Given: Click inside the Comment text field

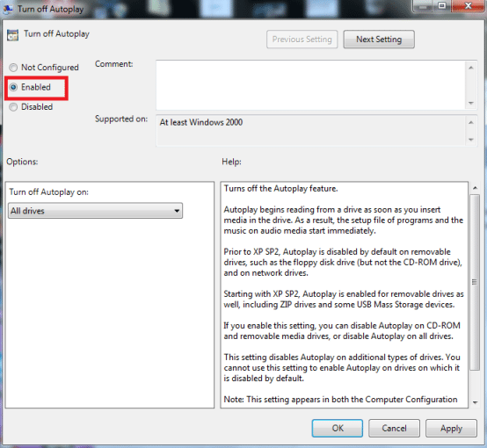Looking at the screenshot, I should (x=310, y=85).
